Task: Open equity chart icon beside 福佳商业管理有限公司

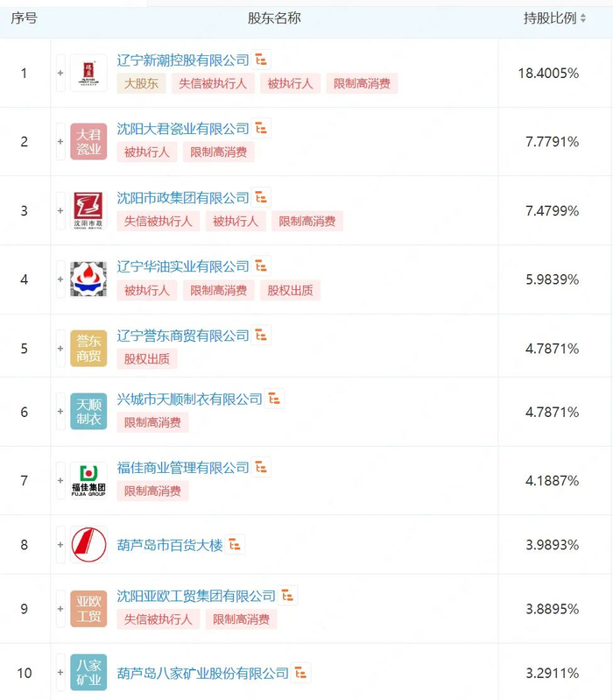Action: [262, 468]
